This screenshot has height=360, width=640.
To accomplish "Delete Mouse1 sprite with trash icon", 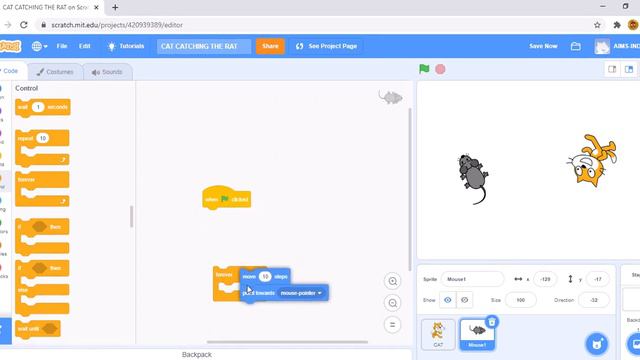I will (492, 322).
